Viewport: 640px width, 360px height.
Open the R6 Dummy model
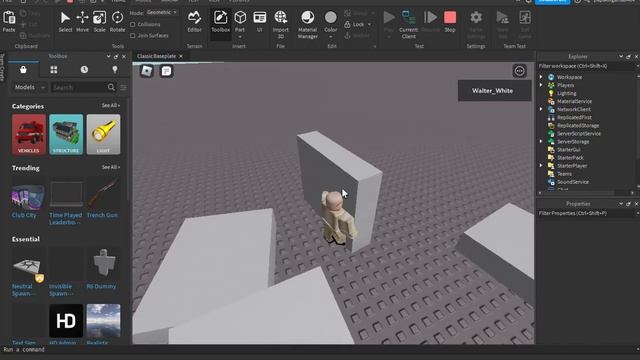click(103, 269)
